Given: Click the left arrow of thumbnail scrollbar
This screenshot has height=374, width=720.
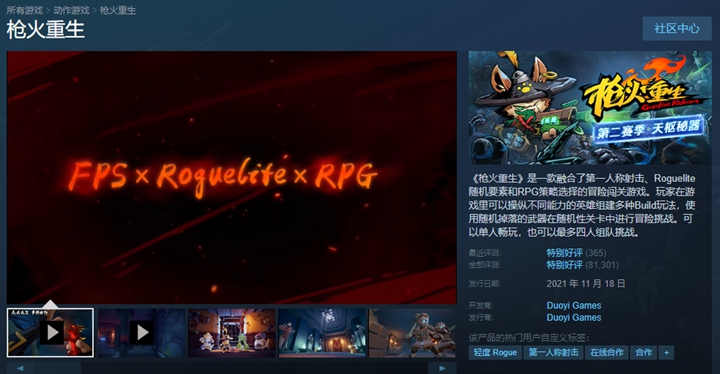Looking at the screenshot, I should pyautogui.click(x=21, y=368).
